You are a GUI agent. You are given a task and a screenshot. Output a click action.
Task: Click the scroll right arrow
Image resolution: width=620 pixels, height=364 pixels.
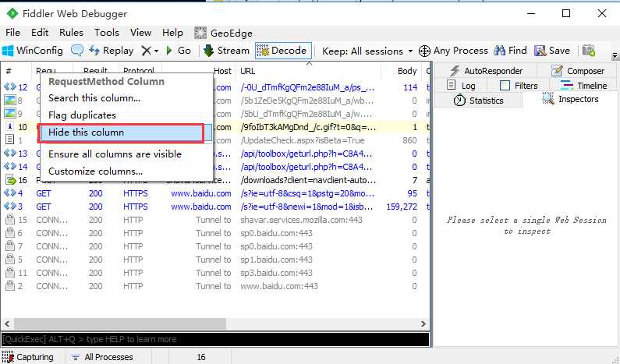coord(423,323)
